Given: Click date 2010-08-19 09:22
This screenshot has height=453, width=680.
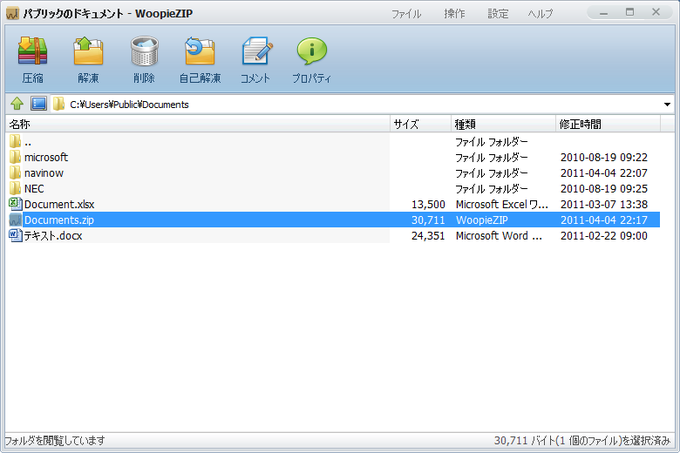Looking at the screenshot, I should click(x=604, y=157).
